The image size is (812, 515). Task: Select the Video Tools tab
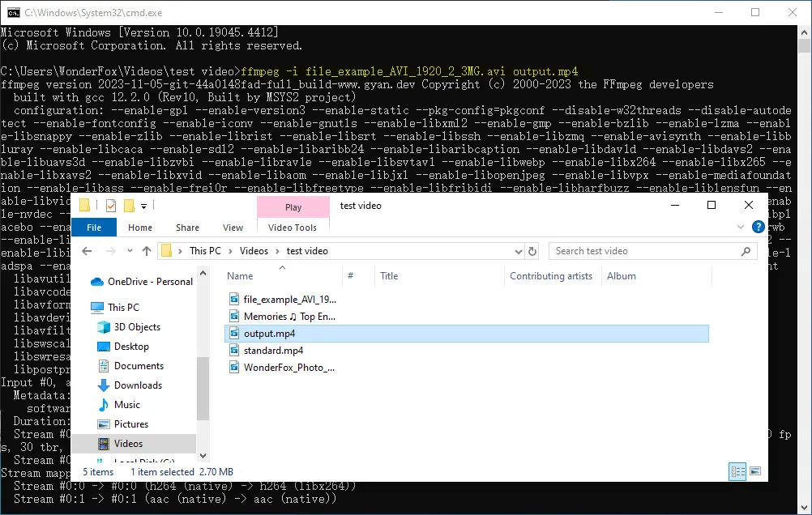tap(293, 228)
